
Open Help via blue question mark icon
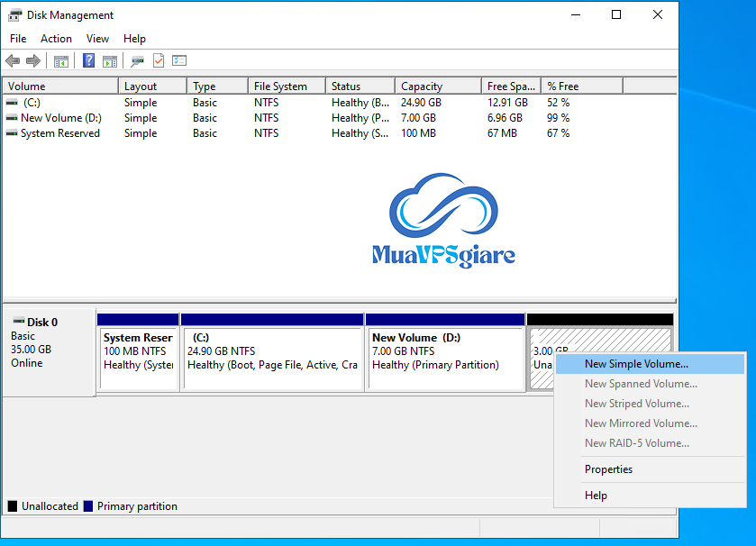pos(89,61)
